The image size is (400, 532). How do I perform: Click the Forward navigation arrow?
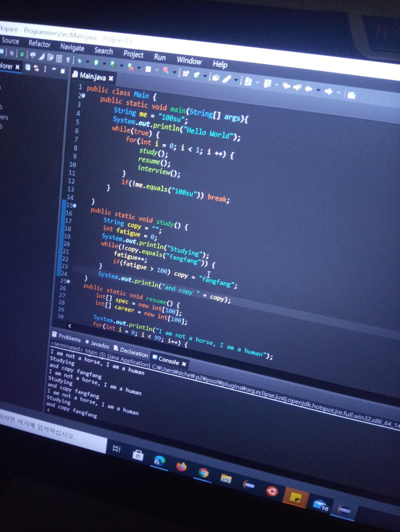coord(329,92)
